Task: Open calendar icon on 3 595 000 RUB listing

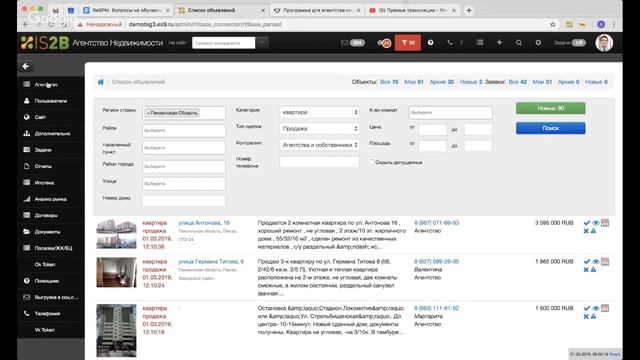Action: pyautogui.click(x=605, y=223)
